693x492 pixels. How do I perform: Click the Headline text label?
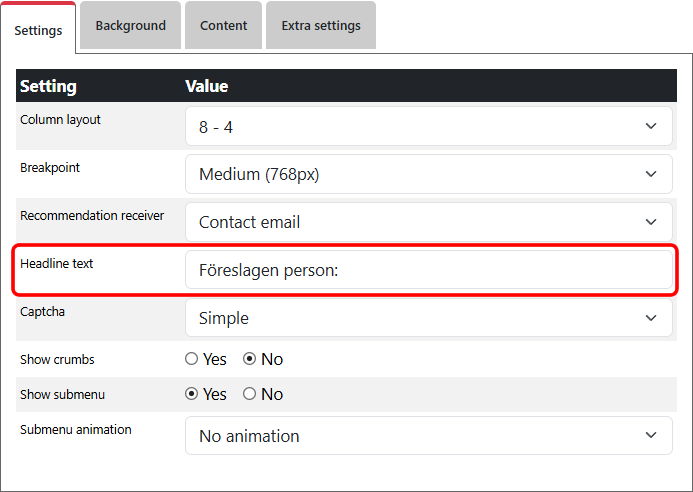(56, 263)
